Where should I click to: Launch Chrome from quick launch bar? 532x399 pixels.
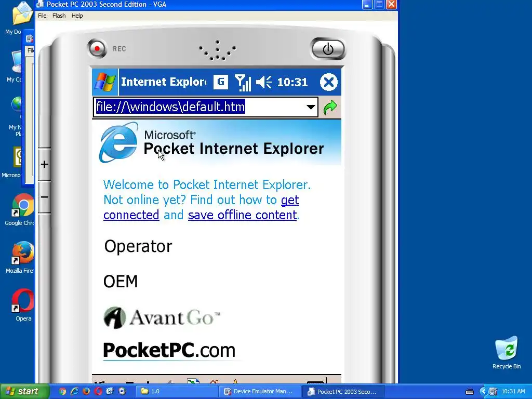tap(62, 391)
